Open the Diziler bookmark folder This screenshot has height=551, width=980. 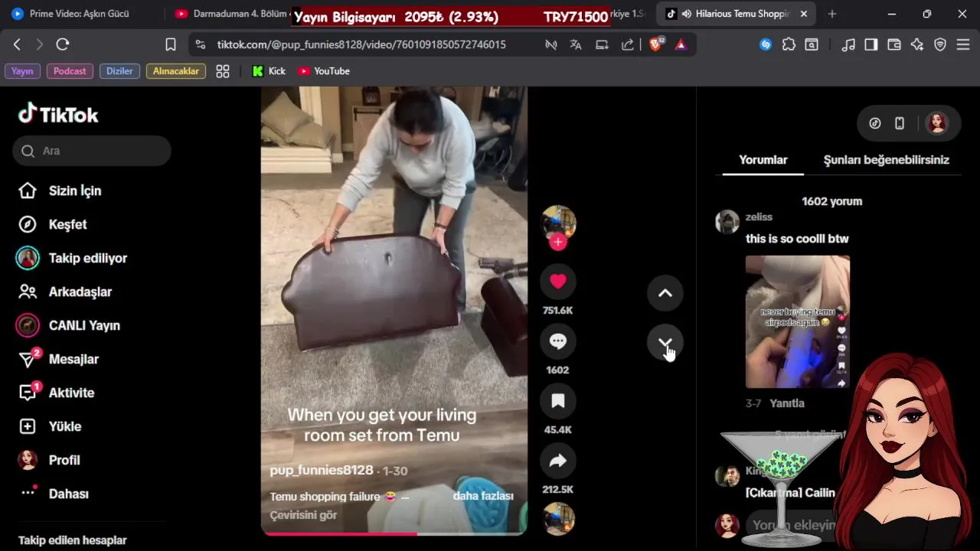pyautogui.click(x=119, y=71)
